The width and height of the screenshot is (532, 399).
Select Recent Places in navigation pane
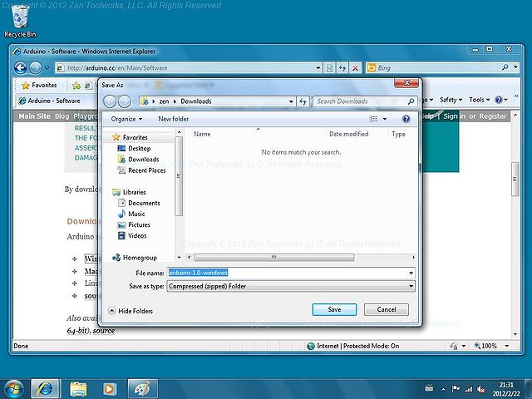[146, 170]
